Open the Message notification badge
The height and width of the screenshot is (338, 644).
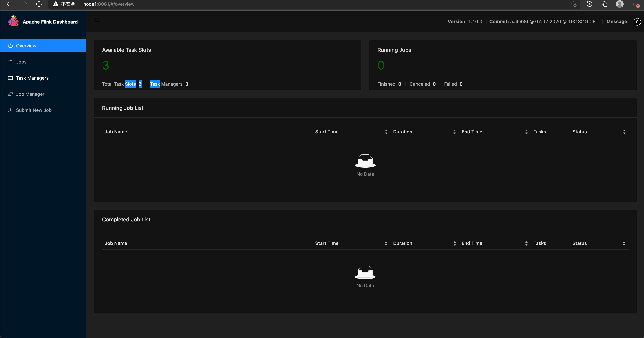coord(637,22)
